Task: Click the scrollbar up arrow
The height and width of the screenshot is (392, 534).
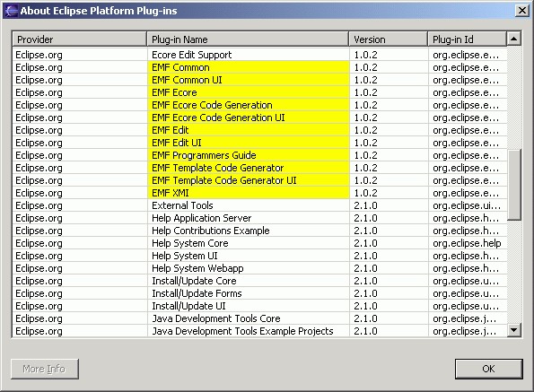Action: 514,39
